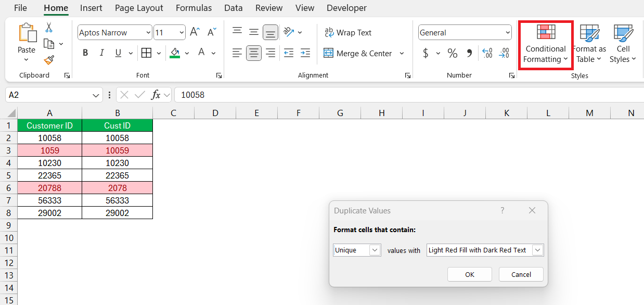Viewport: 644px width, 305px height.
Task: Toggle italic formatting
Action: pos(102,53)
